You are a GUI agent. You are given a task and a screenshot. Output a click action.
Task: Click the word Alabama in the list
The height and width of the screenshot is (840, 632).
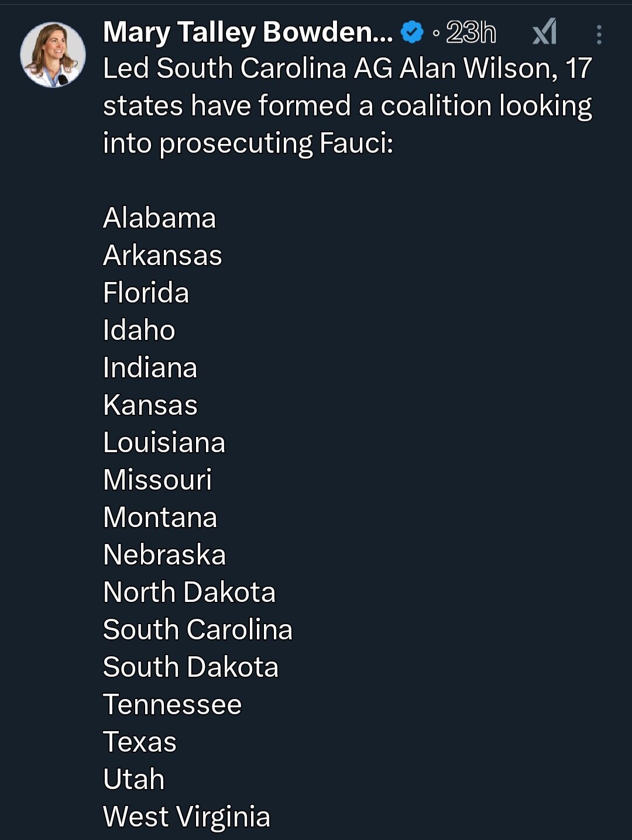point(159,218)
